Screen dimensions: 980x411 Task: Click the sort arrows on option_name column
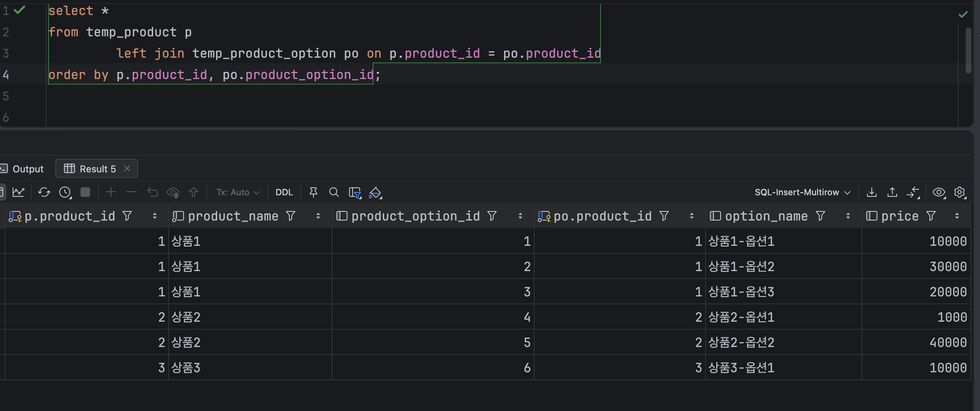click(848, 216)
